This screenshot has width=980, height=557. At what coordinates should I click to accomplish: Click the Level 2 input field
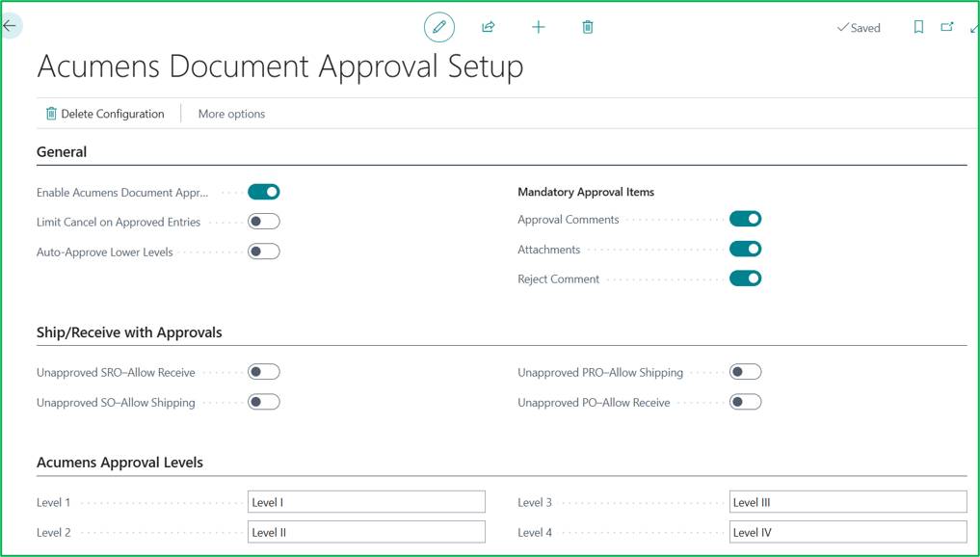(x=366, y=532)
